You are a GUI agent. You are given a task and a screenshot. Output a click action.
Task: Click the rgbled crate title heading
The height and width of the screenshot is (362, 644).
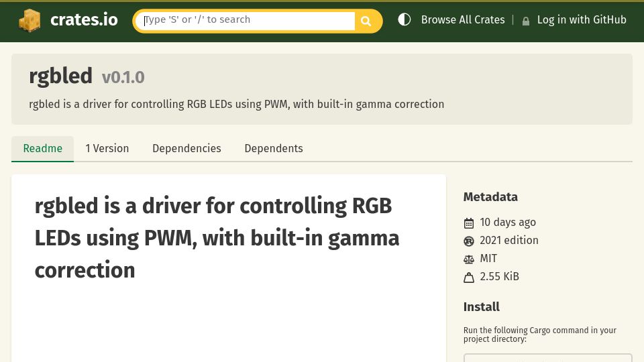point(60,76)
